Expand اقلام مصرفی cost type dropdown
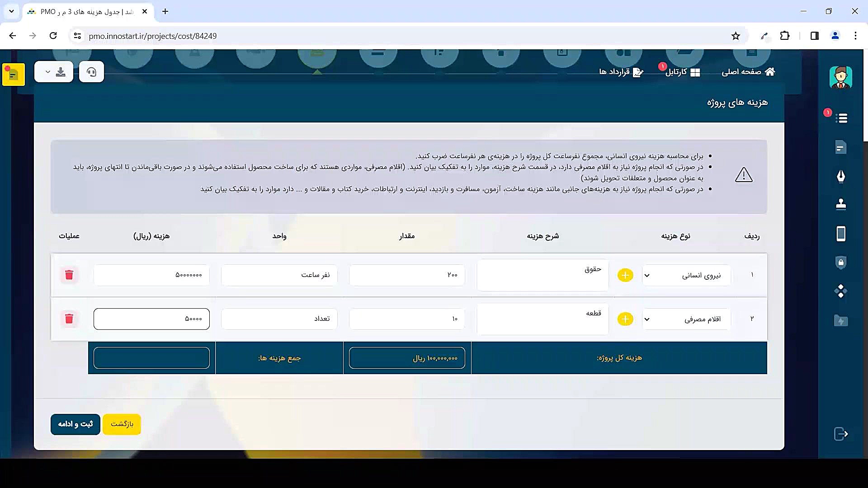Screen dimensions: 868x488 [x=686, y=319]
